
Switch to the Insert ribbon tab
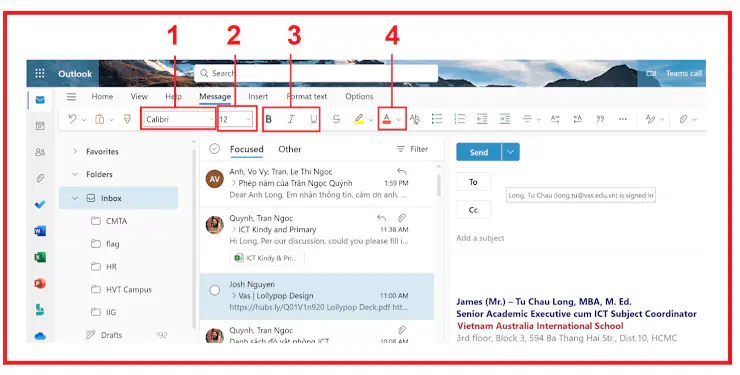[258, 96]
